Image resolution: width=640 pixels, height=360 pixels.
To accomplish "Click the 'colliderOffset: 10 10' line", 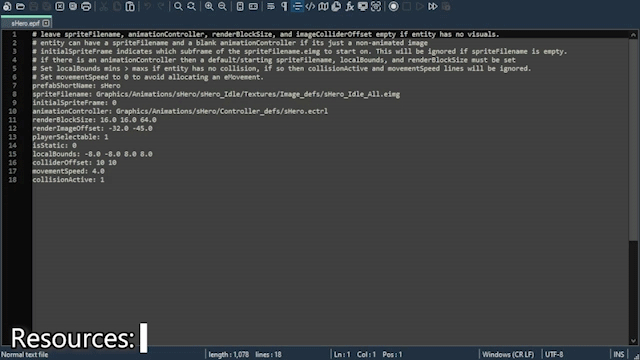I will [74, 163].
